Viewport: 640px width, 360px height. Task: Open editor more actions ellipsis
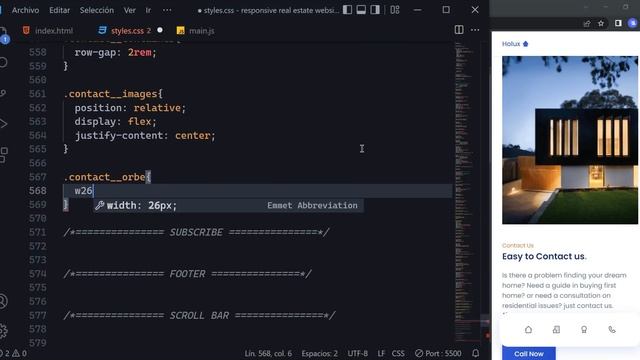point(475,29)
